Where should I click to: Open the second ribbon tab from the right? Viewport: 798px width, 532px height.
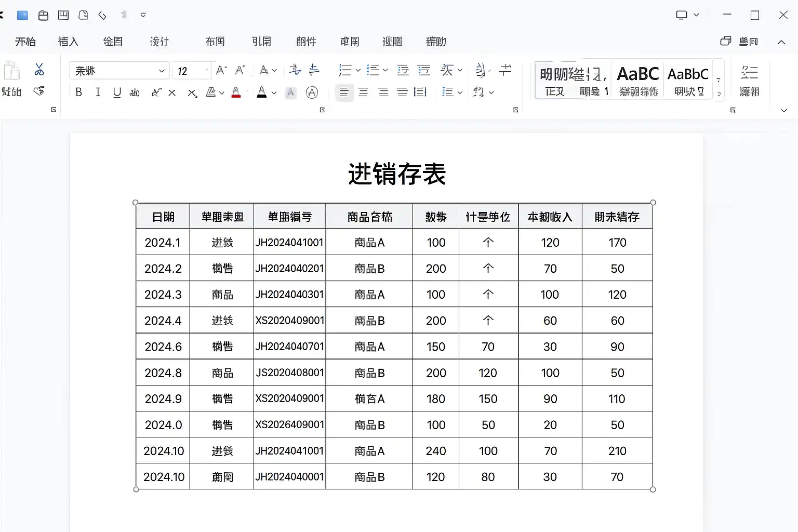tap(392, 42)
